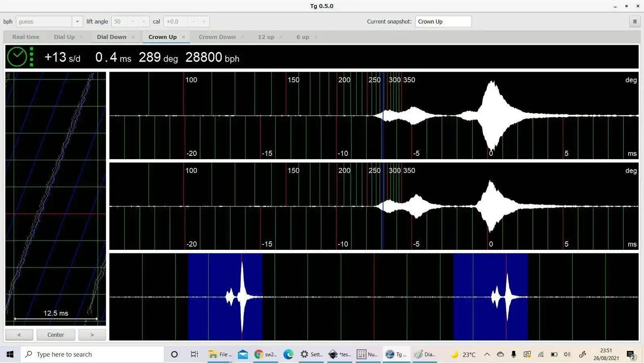Viewport: 644px width, 363px height.
Task: Click the +13 s/d rate reading
Action: 62,57
